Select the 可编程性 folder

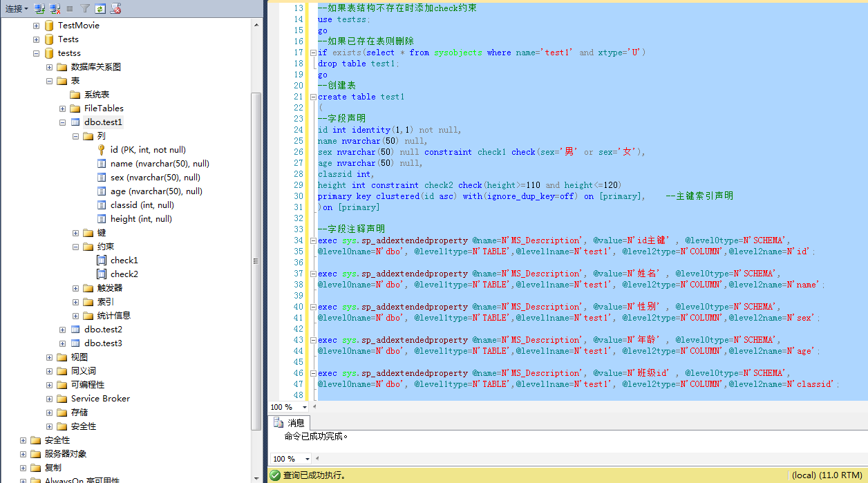pos(88,385)
